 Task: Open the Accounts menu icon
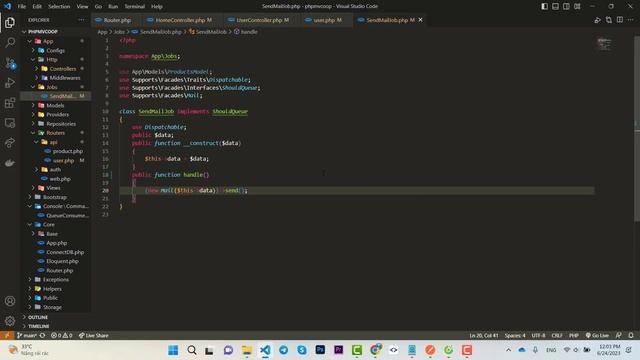(x=10, y=301)
